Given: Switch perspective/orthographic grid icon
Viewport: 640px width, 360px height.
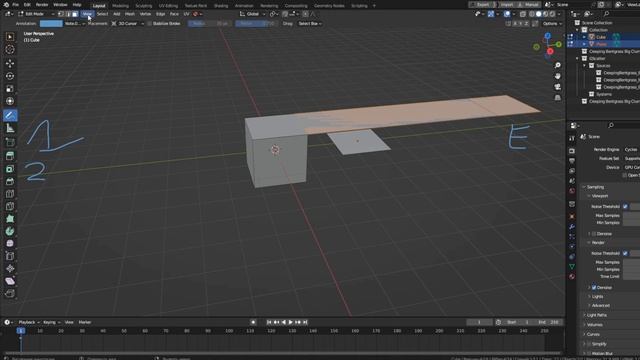Looking at the screenshot, I should (x=558, y=98).
